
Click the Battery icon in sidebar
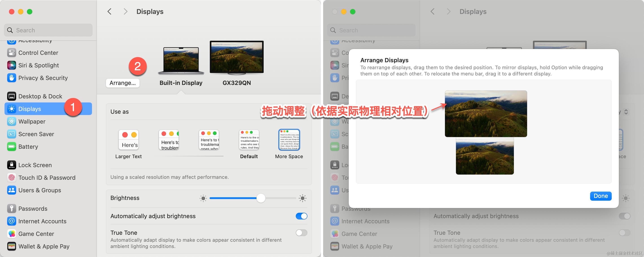coord(11,147)
